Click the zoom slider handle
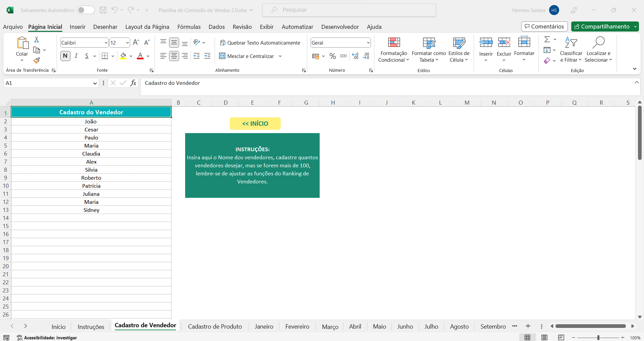The width and height of the screenshot is (644, 341). click(x=598, y=338)
